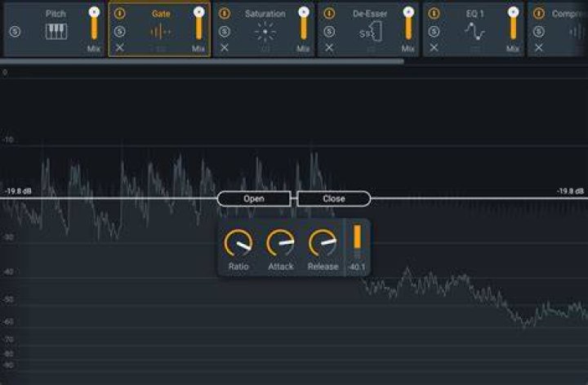Open the Pitch module piano icon
The width and height of the screenshot is (588, 385).
pos(56,32)
